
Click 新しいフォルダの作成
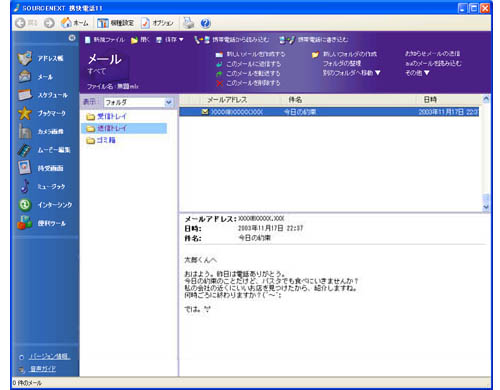click(x=344, y=54)
